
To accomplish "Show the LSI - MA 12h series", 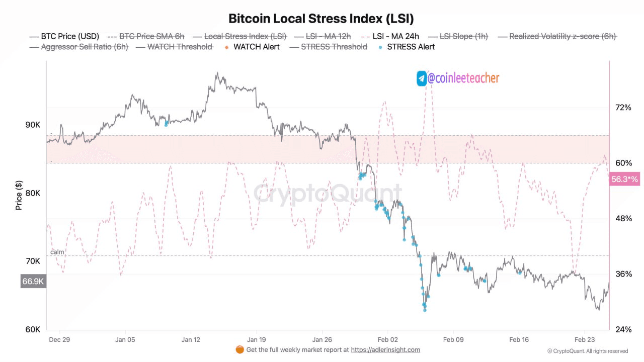I will pyautogui.click(x=328, y=36).
